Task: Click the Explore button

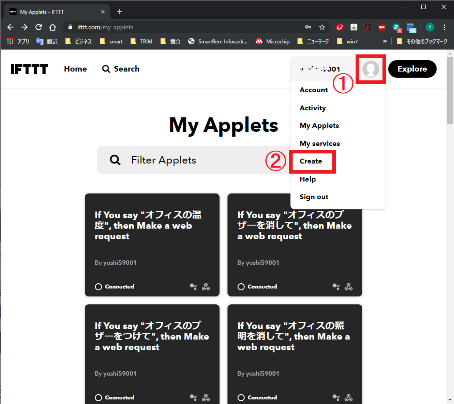Action: click(x=412, y=69)
